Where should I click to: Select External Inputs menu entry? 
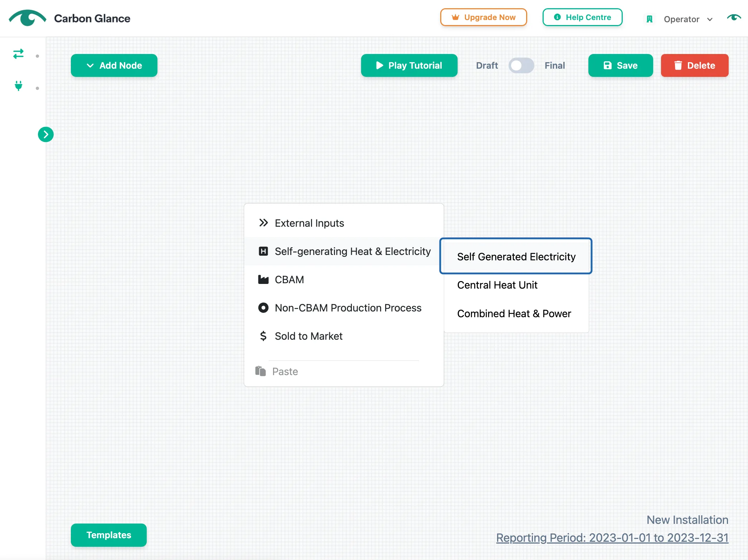coord(344,223)
